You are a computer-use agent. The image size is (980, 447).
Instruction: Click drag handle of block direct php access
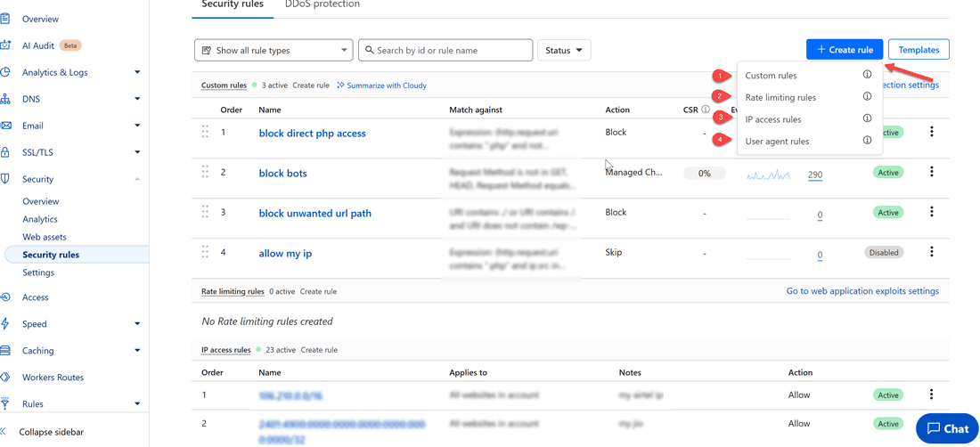[x=204, y=132]
